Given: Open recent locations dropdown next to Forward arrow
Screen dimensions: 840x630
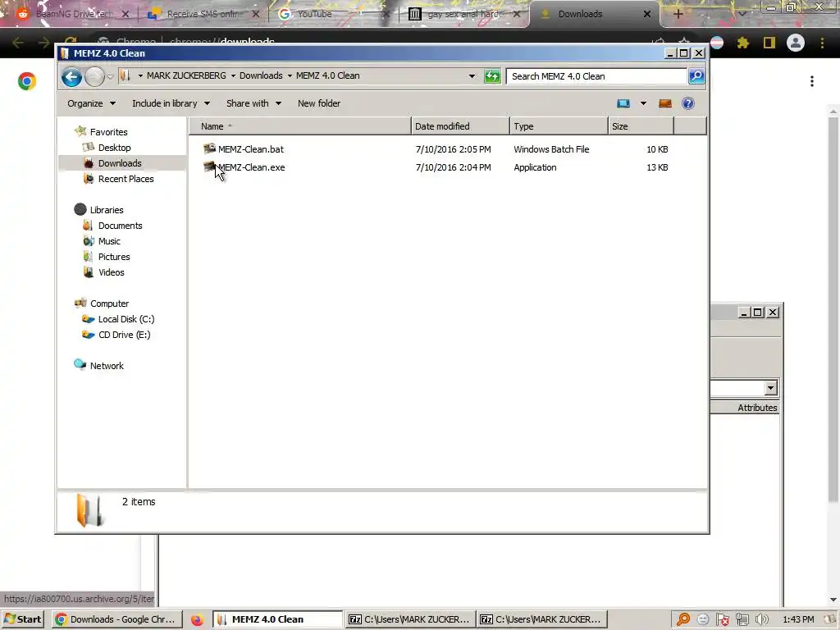Looking at the screenshot, I should click(111, 76).
